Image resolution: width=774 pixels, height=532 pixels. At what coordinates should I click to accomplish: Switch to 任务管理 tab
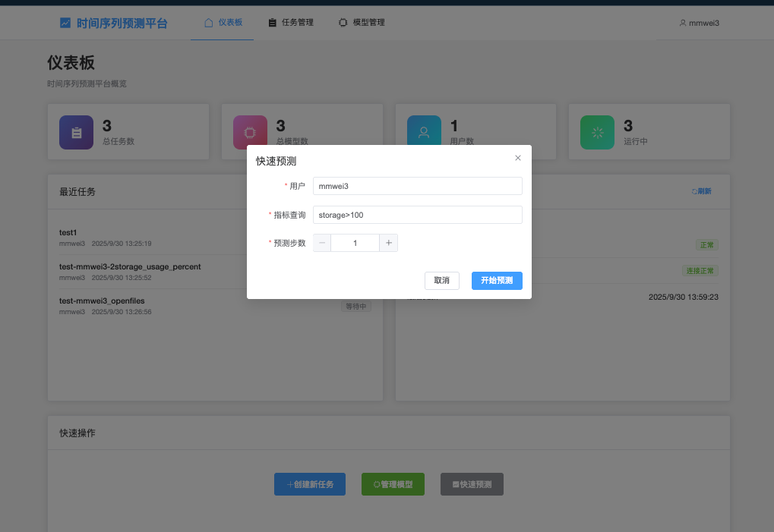pos(291,23)
